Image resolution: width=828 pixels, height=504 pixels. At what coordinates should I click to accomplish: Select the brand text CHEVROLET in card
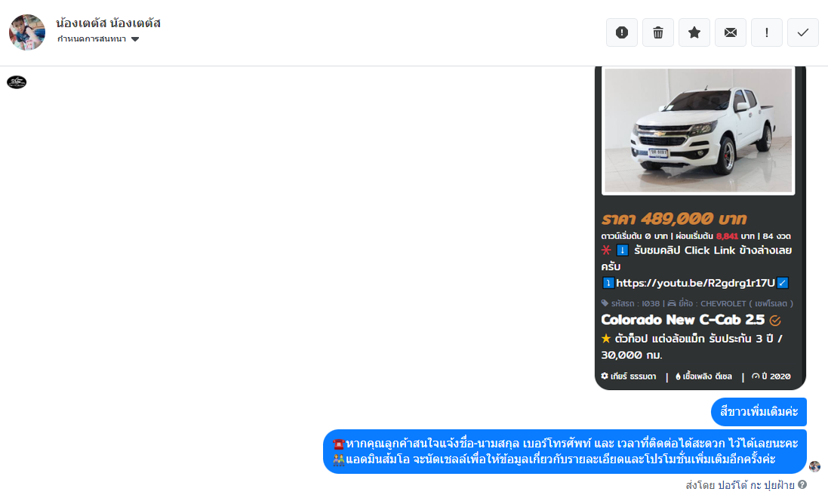[723, 303]
